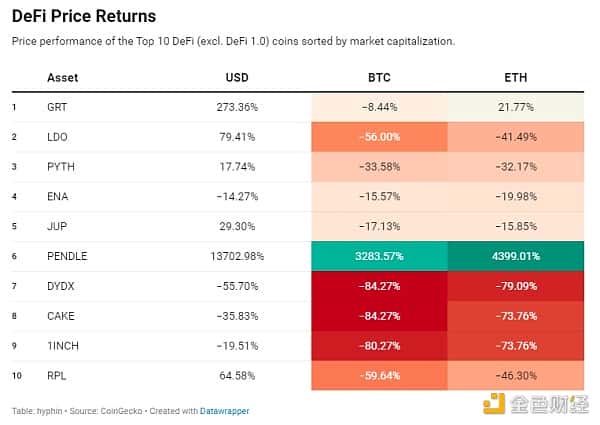Click the red DYDX BTC return cell
Viewport: 600px width, 425px height.
(x=379, y=286)
